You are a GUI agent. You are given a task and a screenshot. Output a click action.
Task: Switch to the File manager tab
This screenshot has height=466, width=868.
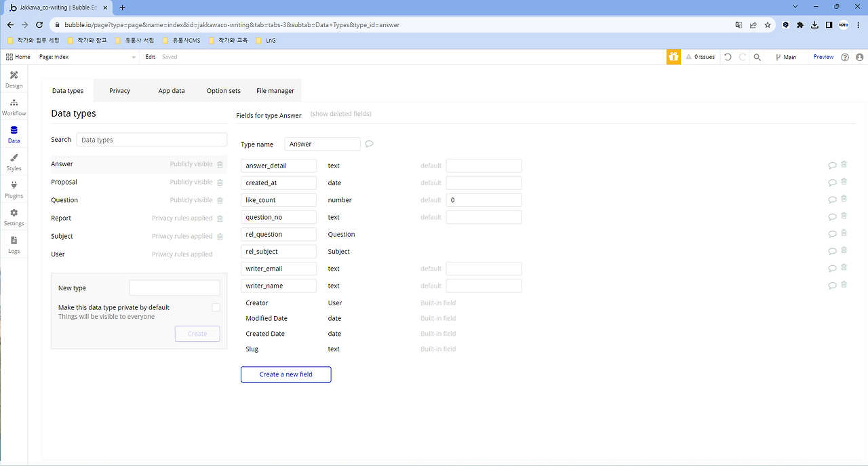pyautogui.click(x=275, y=91)
